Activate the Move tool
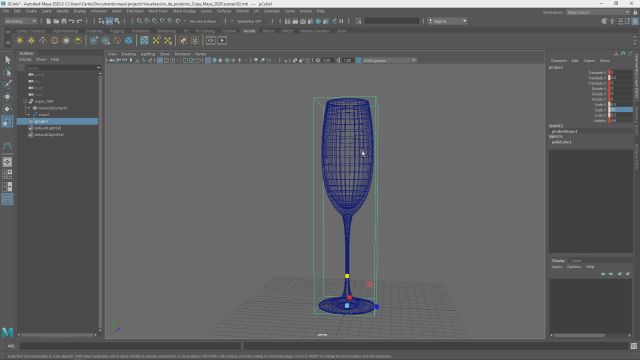 [7, 97]
